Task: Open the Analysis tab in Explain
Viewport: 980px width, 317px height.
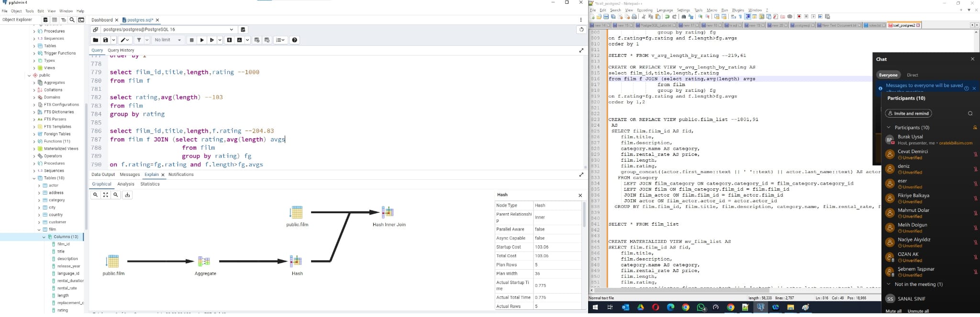Action: [x=126, y=184]
